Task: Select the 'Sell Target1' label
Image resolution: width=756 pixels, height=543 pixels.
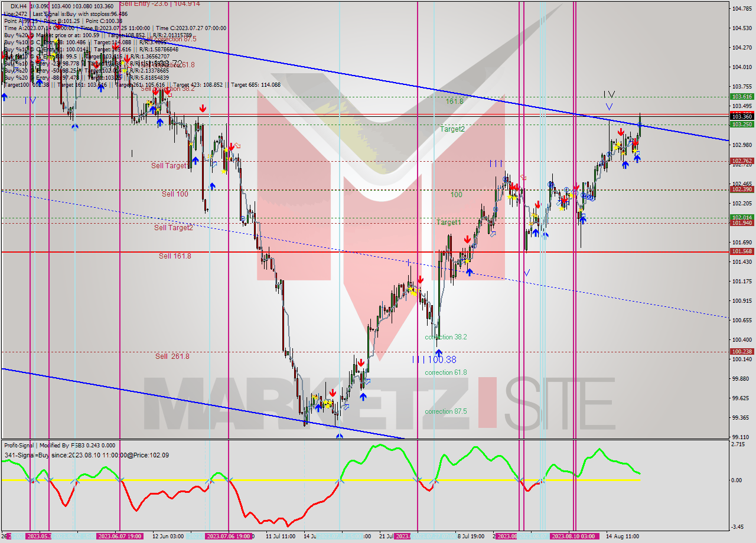Action: (170, 166)
